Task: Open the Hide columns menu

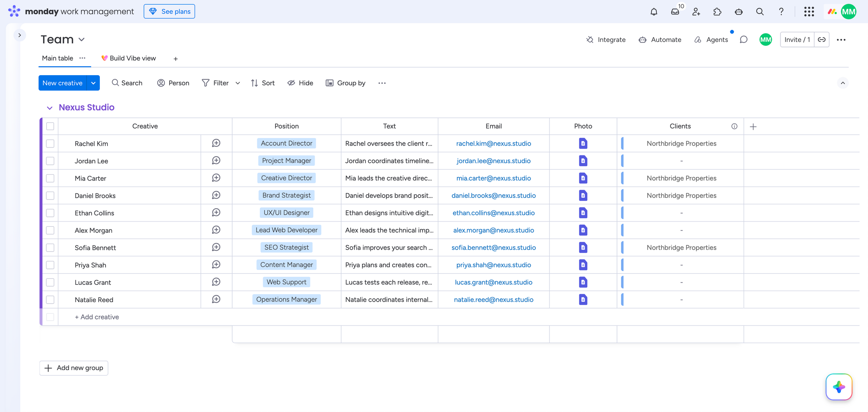Action: [300, 83]
